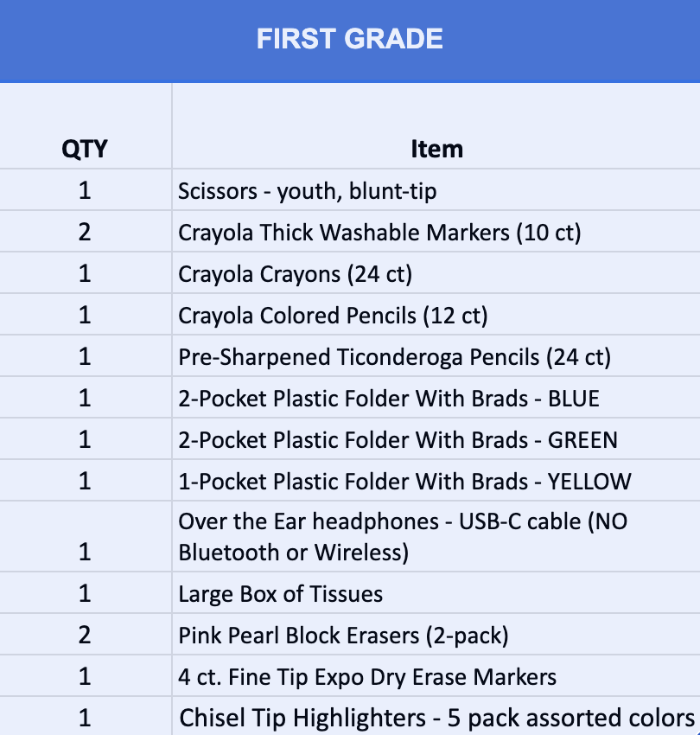
Task: Select the Large Box of Tissues item
Action: [280, 594]
